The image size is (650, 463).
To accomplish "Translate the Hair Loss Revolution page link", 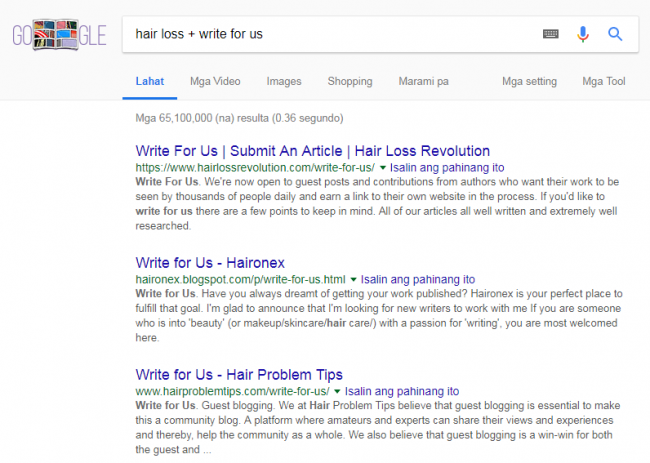I will click(x=438, y=168).
